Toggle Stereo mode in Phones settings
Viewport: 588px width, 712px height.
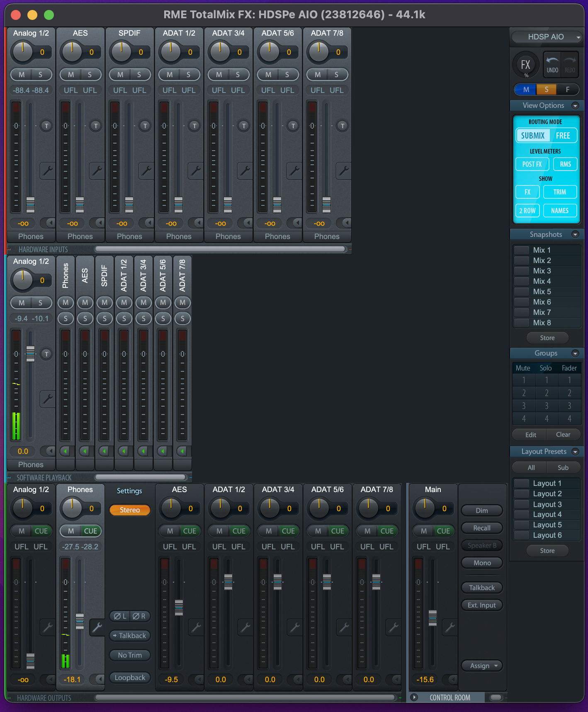tap(130, 510)
